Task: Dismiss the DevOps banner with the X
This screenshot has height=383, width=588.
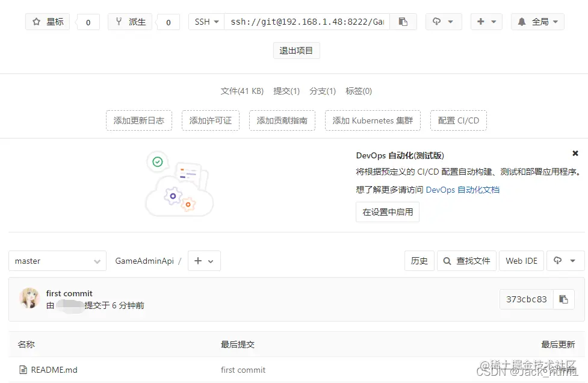Action: pyautogui.click(x=575, y=153)
